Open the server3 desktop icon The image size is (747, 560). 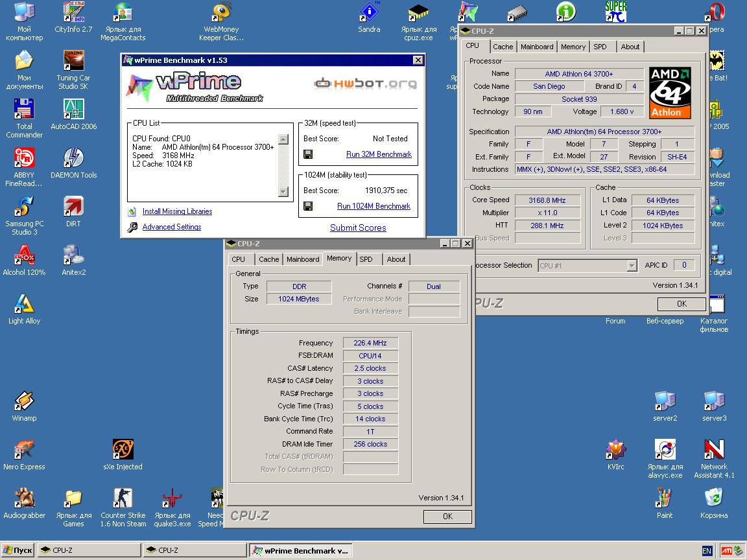[714, 402]
